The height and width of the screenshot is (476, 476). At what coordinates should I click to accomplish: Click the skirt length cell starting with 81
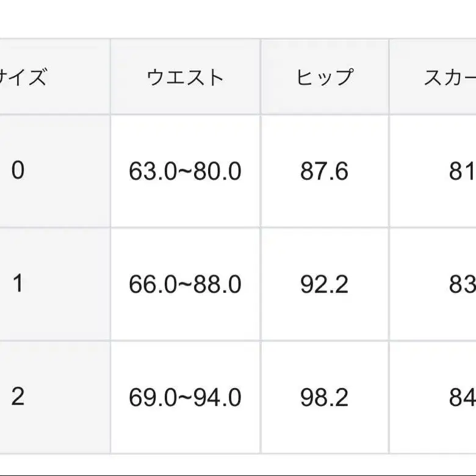tap(462, 171)
